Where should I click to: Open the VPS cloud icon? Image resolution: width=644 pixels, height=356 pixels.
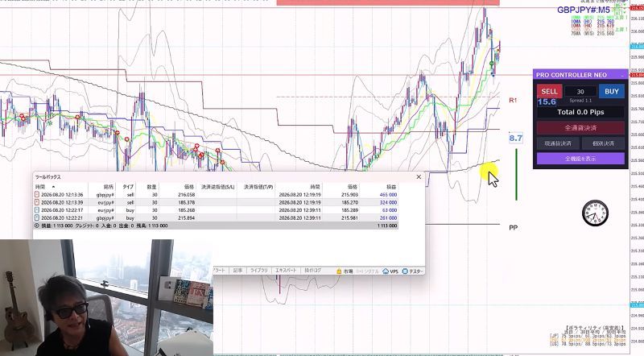[386, 271]
